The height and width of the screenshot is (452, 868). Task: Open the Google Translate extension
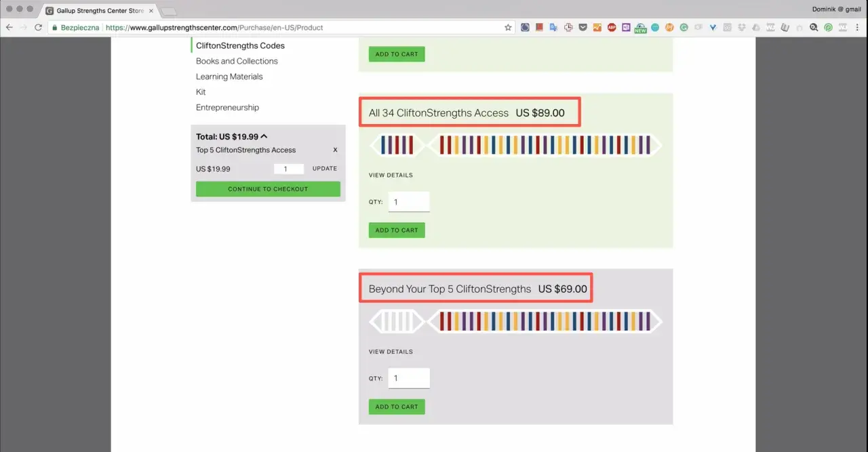[553, 28]
